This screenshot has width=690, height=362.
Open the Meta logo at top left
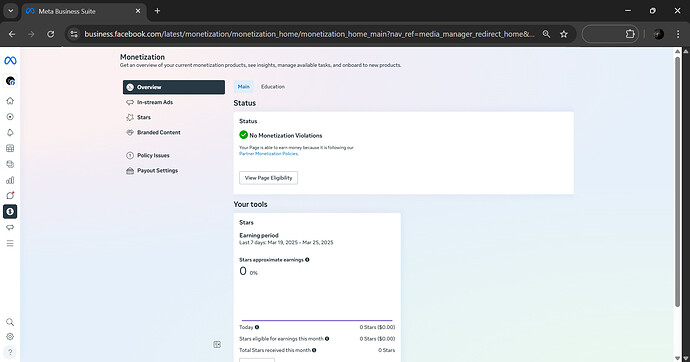pos(10,60)
